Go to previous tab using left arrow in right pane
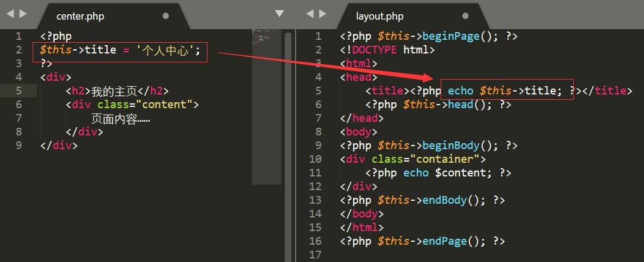The image size is (644, 262). point(310,14)
